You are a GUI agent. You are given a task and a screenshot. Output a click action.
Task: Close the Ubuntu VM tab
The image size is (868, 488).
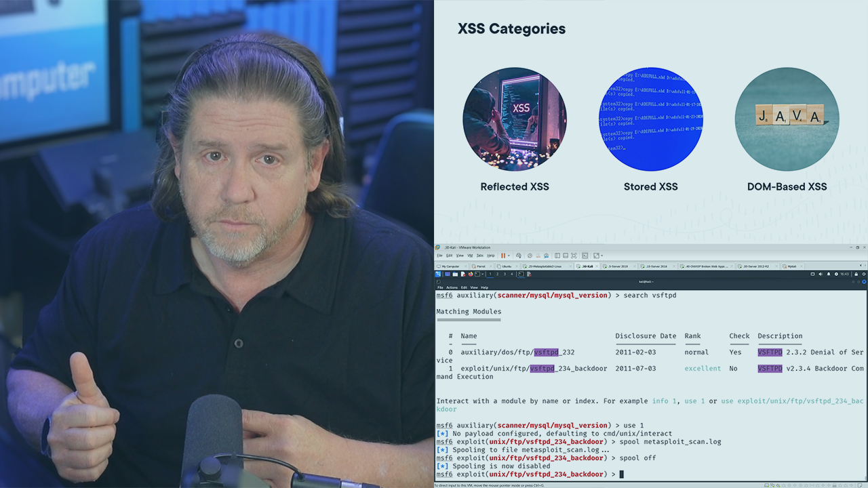[517, 266]
